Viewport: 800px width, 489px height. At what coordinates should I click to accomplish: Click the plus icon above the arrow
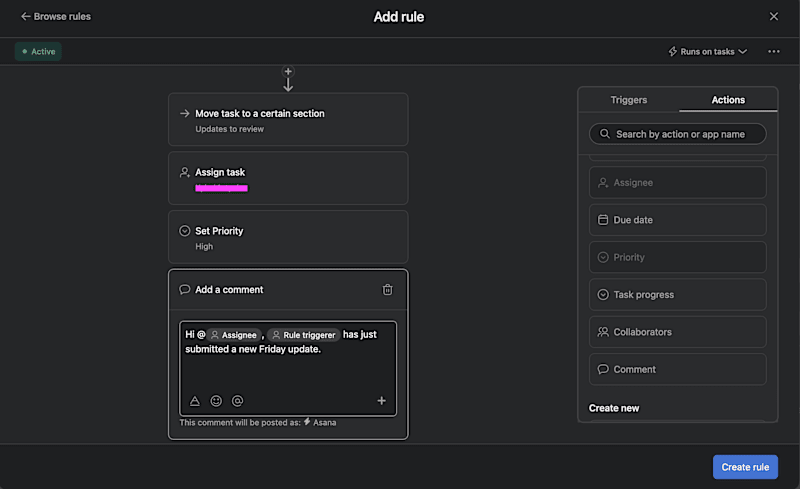[288, 71]
